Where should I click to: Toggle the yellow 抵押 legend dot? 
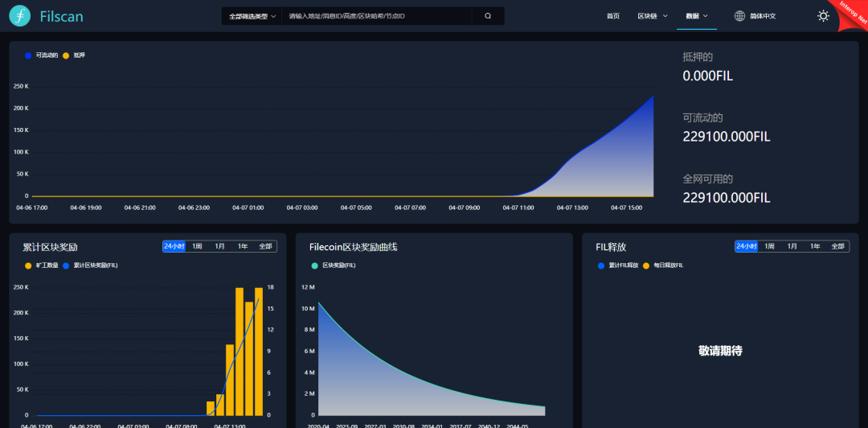[x=66, y=56]
